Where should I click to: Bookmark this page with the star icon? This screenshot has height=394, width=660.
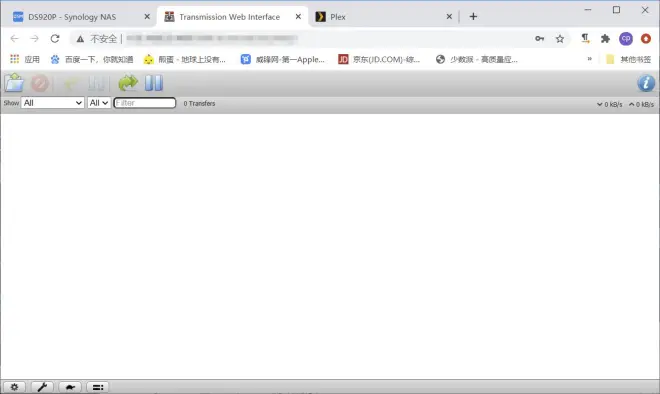(559, 39)
